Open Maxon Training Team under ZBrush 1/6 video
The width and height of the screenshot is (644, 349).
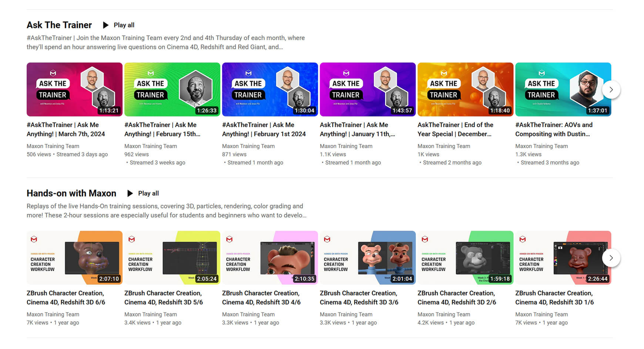pyautogui.click(x=541, y=314)
